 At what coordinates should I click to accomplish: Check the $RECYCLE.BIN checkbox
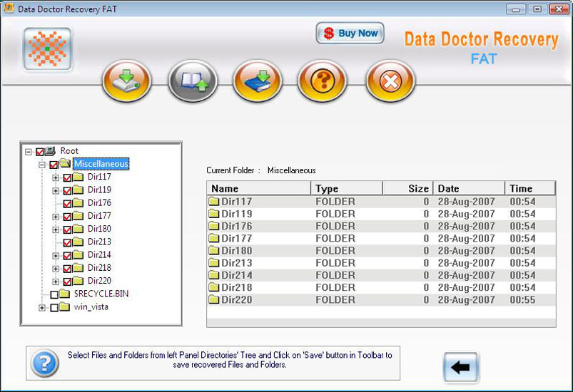[54, 294]
